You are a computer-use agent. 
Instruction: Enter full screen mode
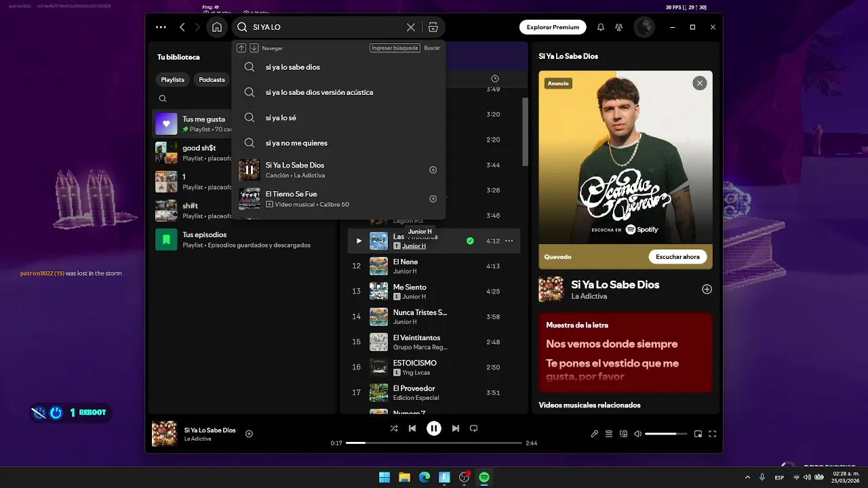pos(713,434)
